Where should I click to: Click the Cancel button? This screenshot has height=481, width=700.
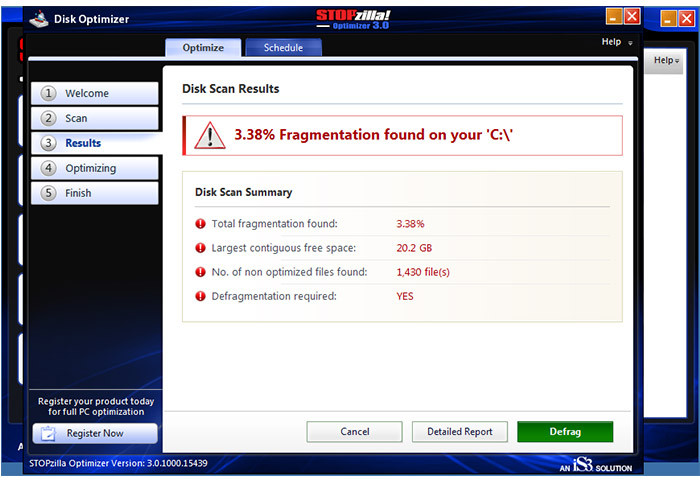tap(354, 432)
